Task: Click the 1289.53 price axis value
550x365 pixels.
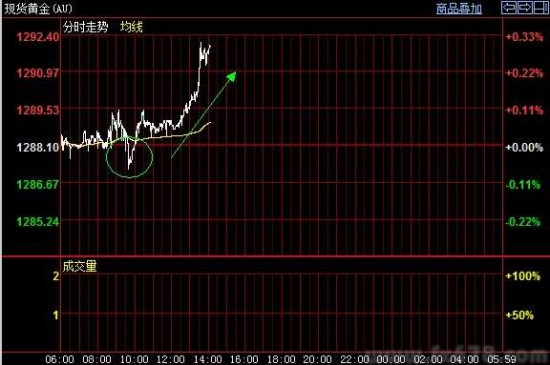Action: [38, 110]
